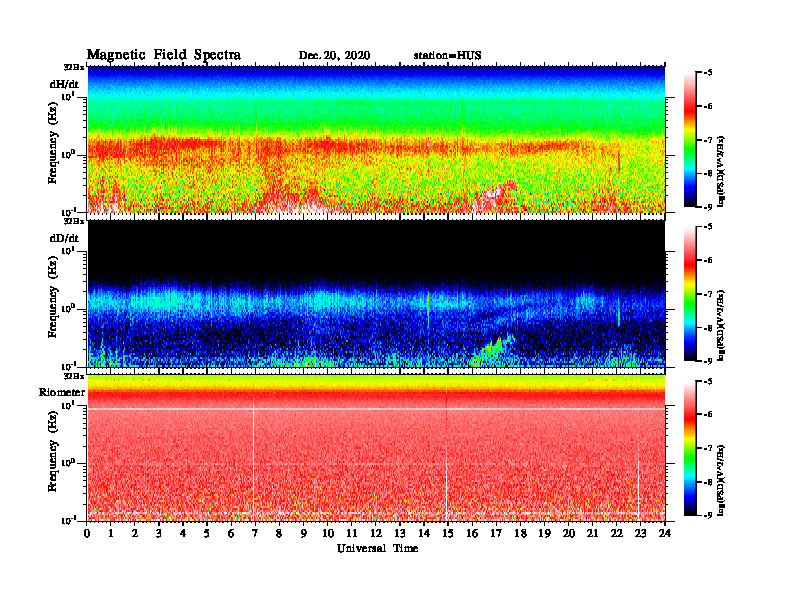The height and width of the screenshot is (612, 792).
Task: Click hour 5 on the Universal Time axis
Action: click(207, 533)
